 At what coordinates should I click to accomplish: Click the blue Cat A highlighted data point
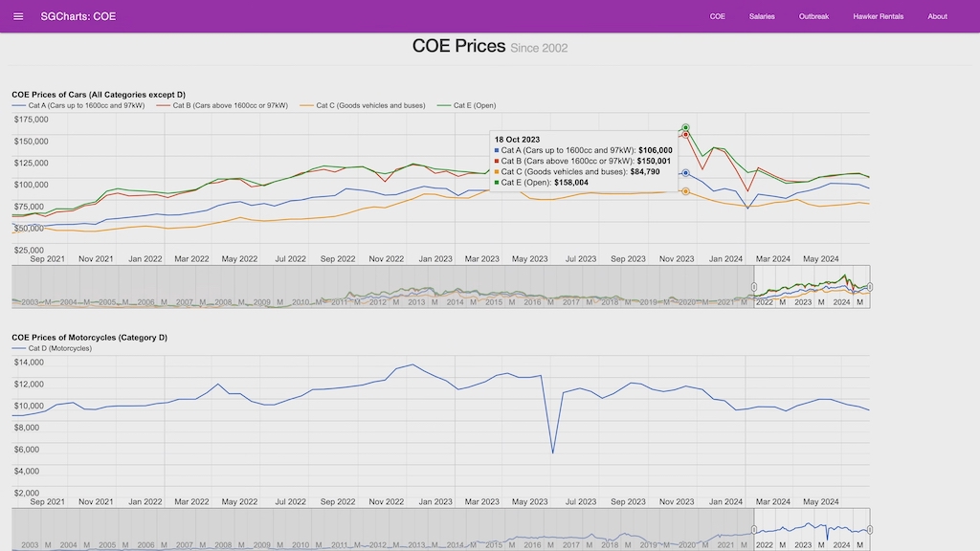[x=686, y=173]
